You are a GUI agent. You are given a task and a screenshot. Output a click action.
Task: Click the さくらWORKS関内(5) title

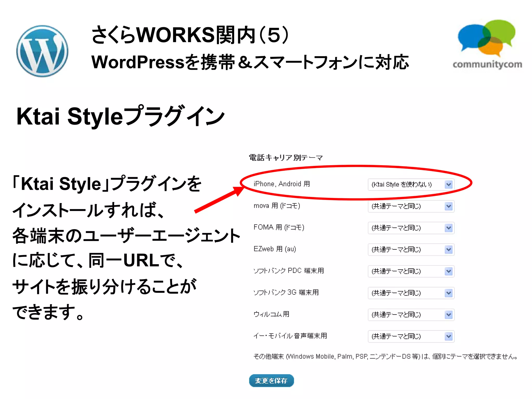[190, 35]
